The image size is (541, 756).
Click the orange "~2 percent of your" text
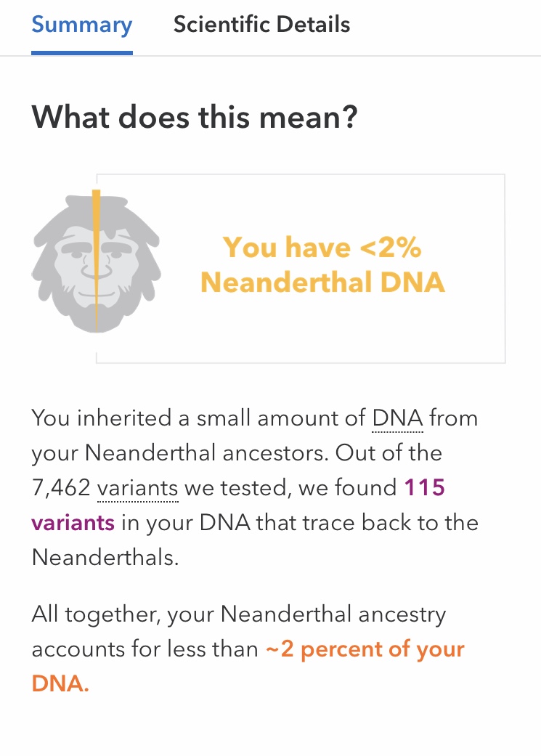(x=365, y=650)
